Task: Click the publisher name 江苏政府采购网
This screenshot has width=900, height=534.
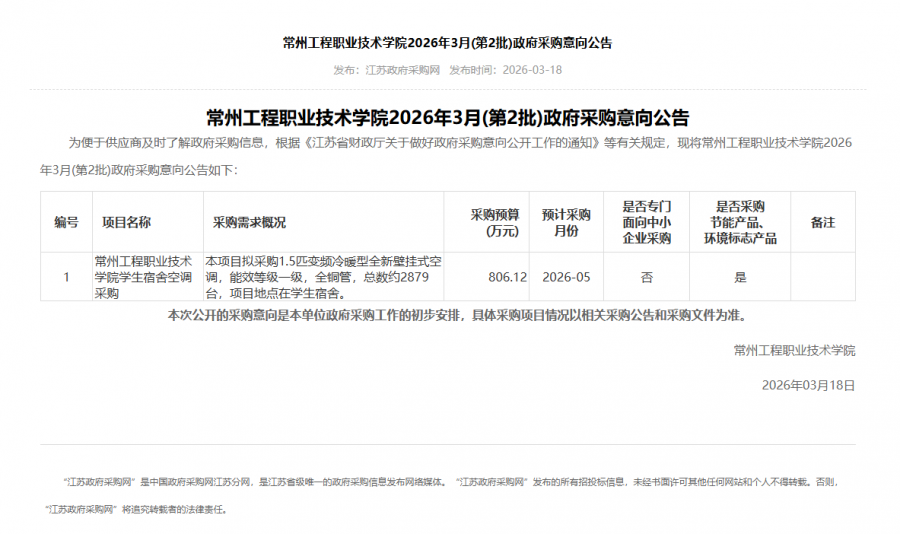Action: [x=402, y=70]
